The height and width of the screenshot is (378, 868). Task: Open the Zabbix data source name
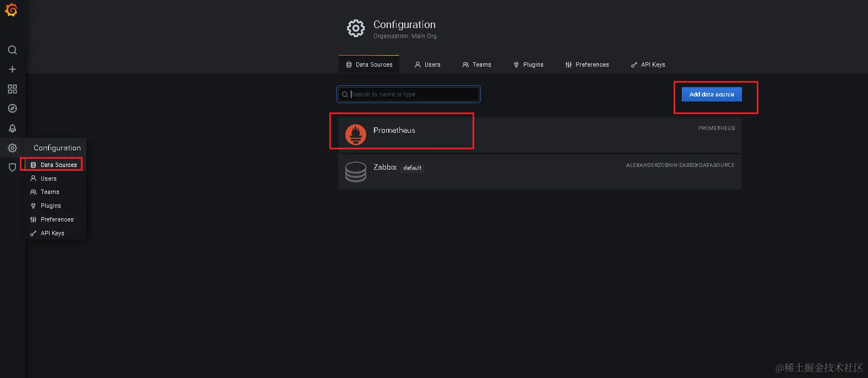pos(385,167)
